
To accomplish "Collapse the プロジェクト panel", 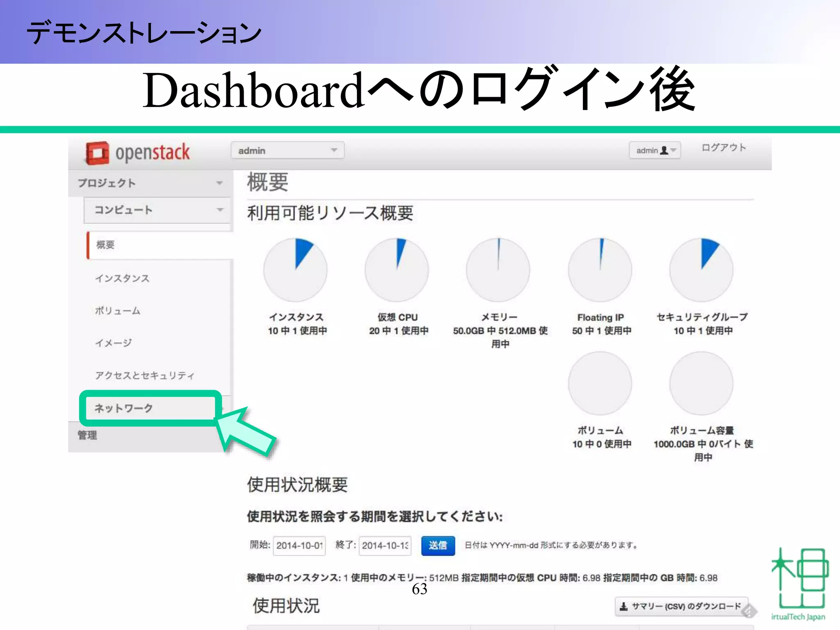I will [x=151, y=183].
